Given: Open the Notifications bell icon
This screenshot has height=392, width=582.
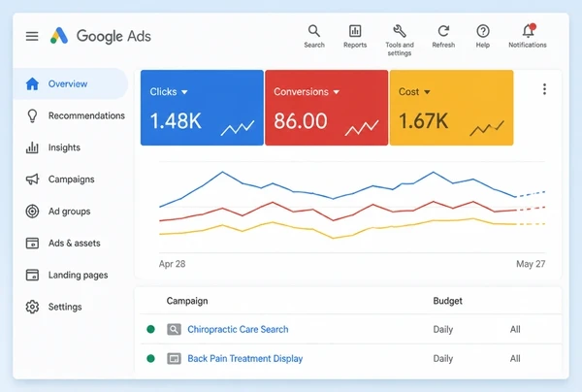Looking at the screenshot, I should [529, 30].
